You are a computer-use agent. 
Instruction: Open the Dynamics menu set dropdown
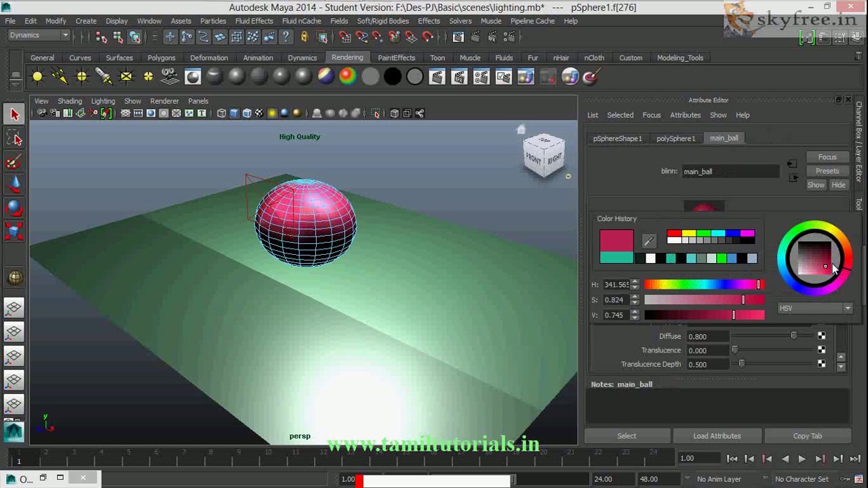(x=39, y=35)
